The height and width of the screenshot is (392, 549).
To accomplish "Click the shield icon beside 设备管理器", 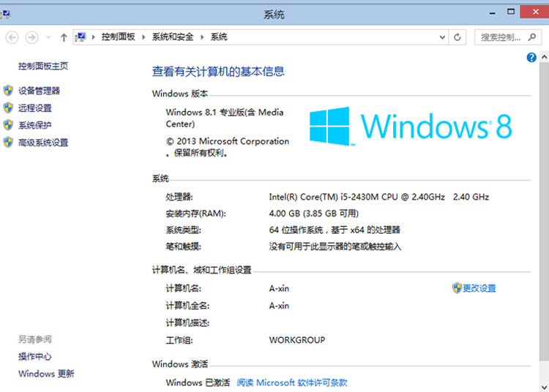I will (8, 91).
